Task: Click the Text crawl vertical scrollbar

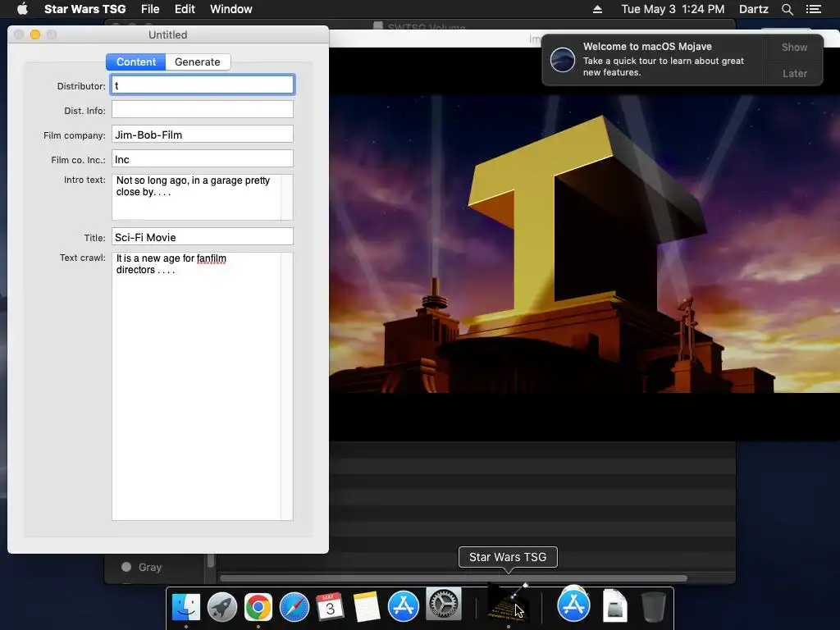Action: coord(287,386)
